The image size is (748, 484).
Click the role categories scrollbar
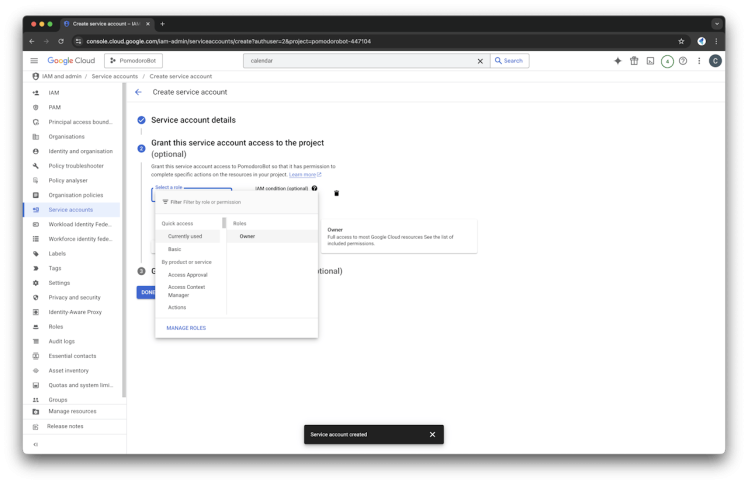(x=224, y=223)
